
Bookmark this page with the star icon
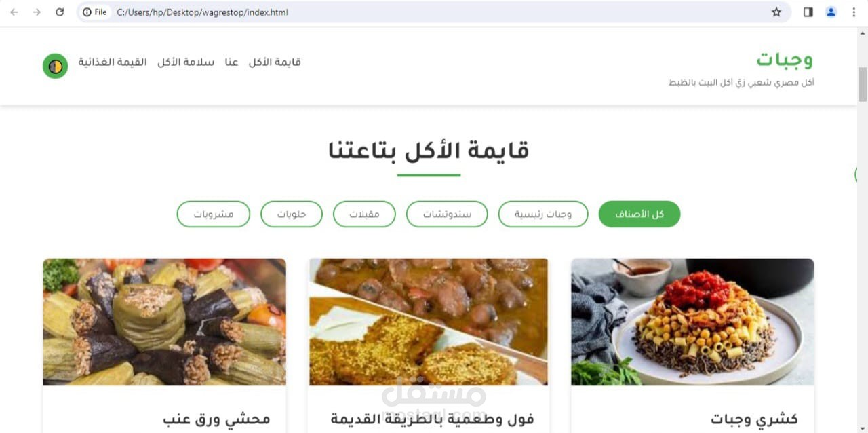point(776,12)
